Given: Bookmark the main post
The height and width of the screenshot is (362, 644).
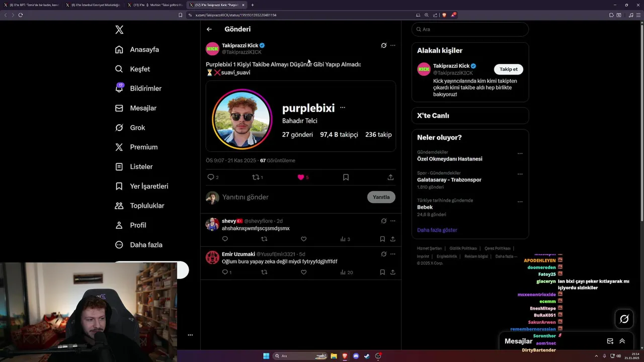Looking at the screenshot, I should [346, 177].
